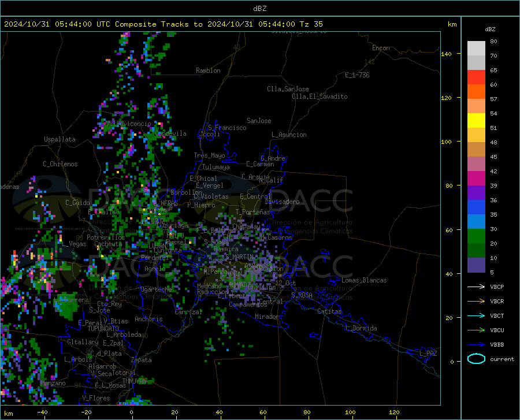Click the Mirador place label

(266, 317)
